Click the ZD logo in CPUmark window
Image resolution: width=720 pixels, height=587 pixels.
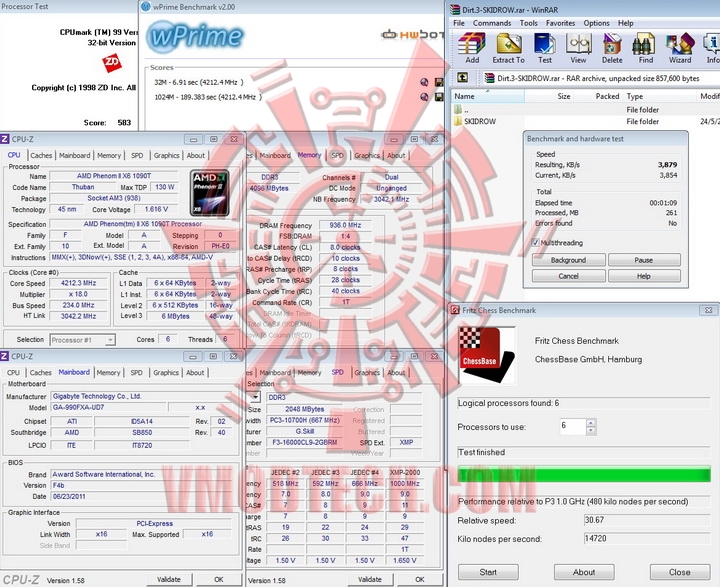(112, 62)
